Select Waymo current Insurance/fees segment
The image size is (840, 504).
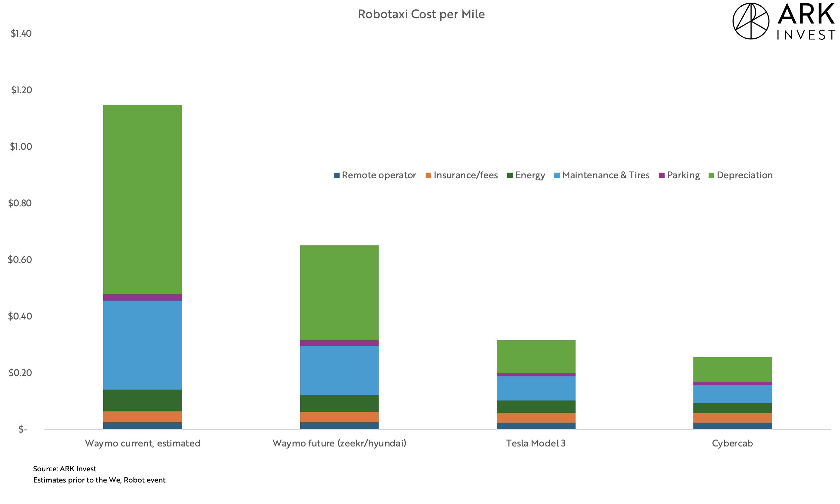[142, 417]
